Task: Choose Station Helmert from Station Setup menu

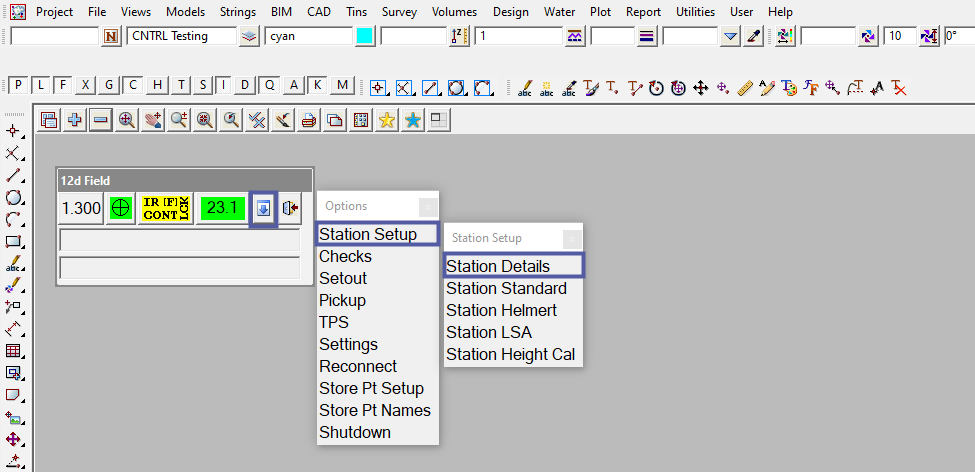Action: (501, 310)
